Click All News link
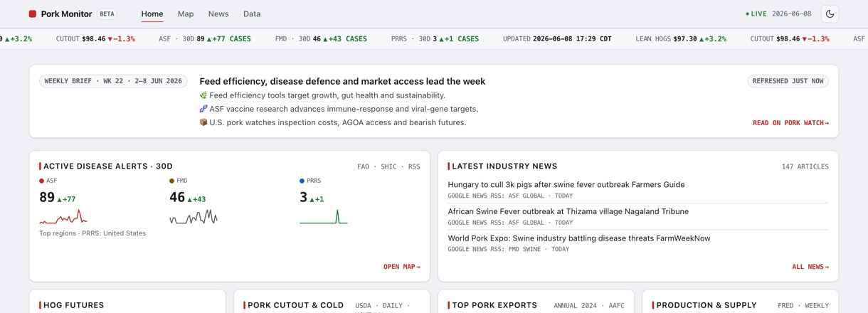This screenshot has height=313, width=868. [810, 267]
